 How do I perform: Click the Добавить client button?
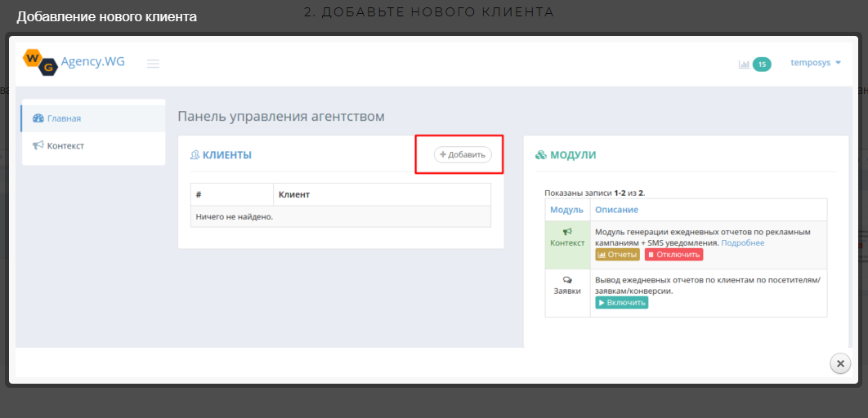pyautogui.click(x=463, y=155)
